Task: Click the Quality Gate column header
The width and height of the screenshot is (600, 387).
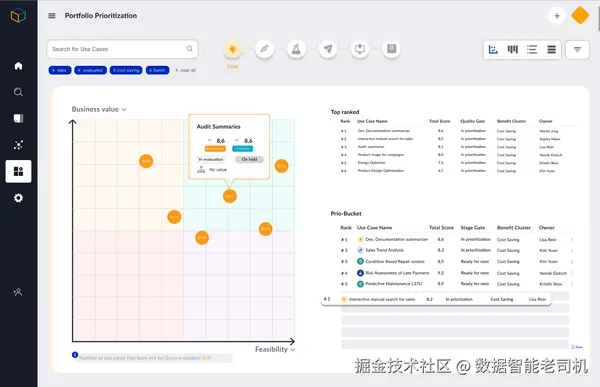Action: (x=473, y=121)
